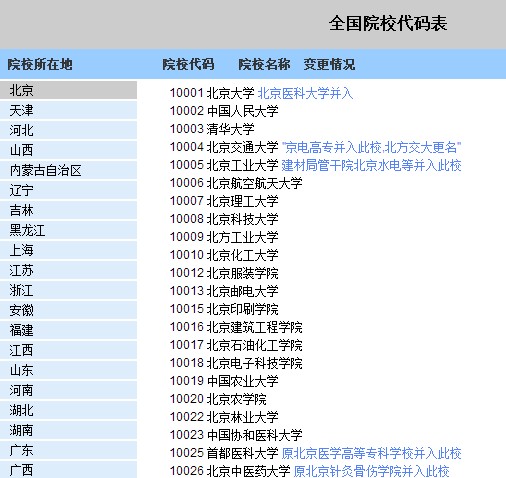Click the 10006 北京航空航天大学 entry
This screenshot has height=478, width=506.
[236, 183]
